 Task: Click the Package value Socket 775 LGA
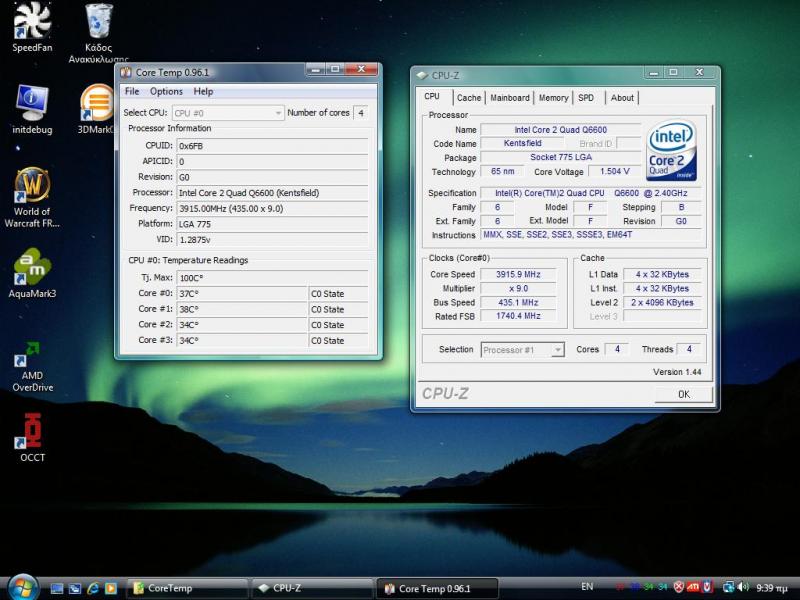click(x=560, y=157)
